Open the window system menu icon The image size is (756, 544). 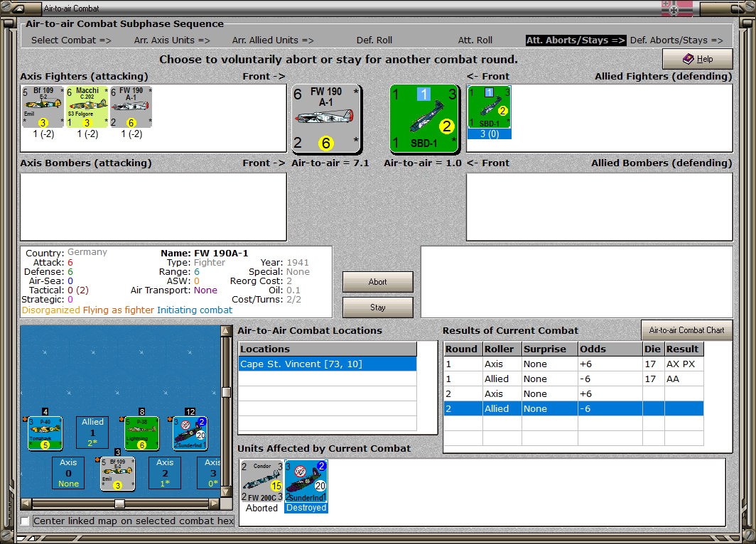coord(19,9)
